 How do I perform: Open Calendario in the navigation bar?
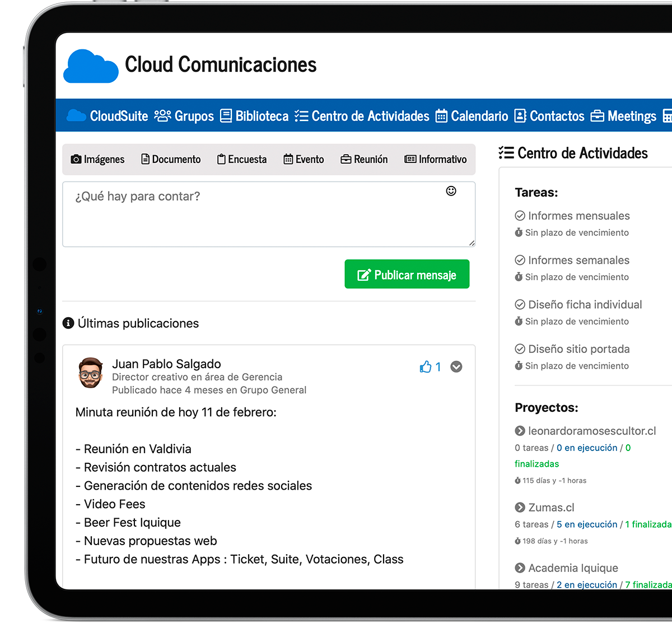[472, 116]
